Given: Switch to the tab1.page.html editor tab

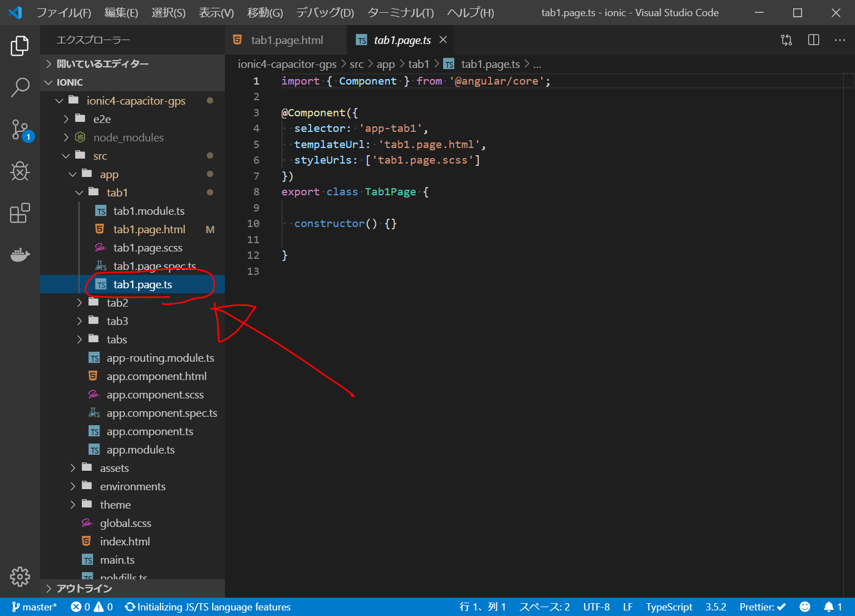Looking at the screenshot, I should pos(286,40).
